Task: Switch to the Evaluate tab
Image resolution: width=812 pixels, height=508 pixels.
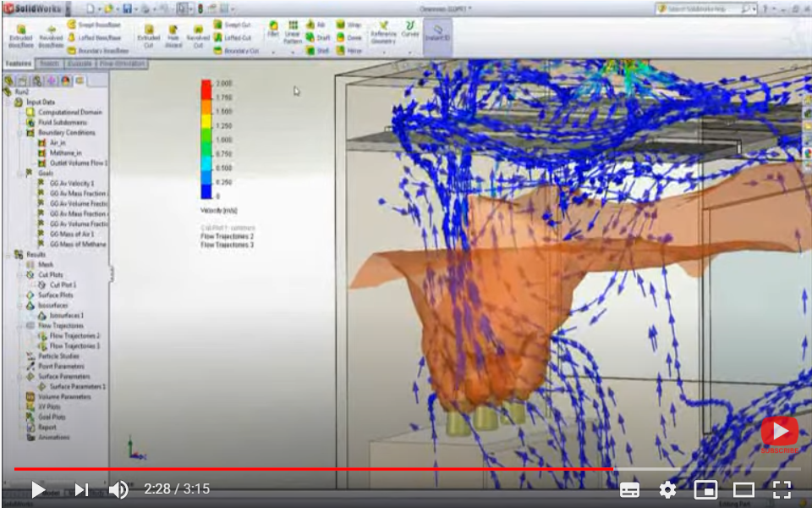Action: click(80, 63)
